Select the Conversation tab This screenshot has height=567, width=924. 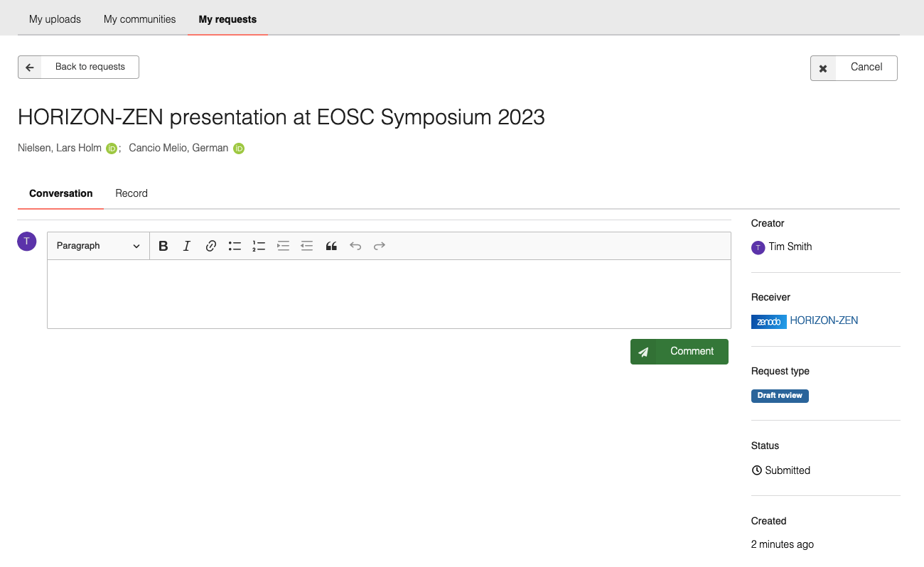tap(61, 193)
